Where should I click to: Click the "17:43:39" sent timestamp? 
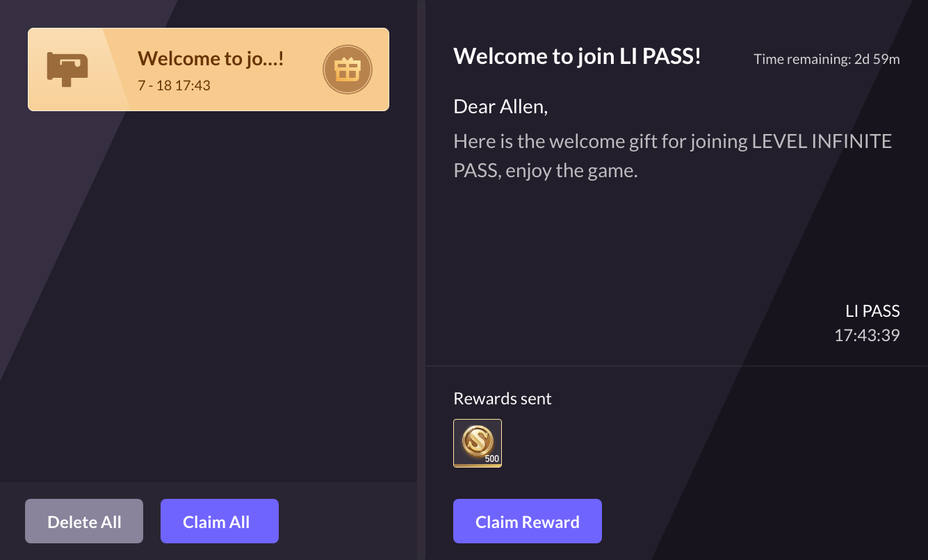(x=867, y=336)
